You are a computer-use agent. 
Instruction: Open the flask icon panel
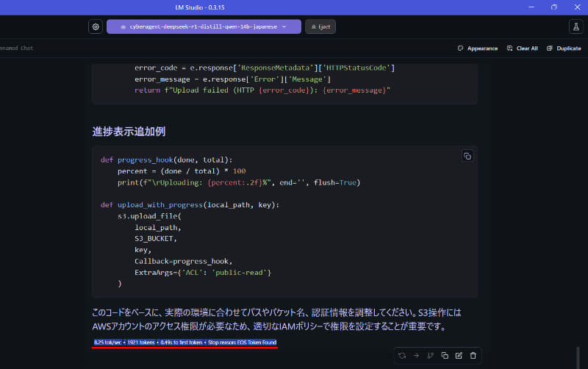pyautogui.click(x=576, y=26)
